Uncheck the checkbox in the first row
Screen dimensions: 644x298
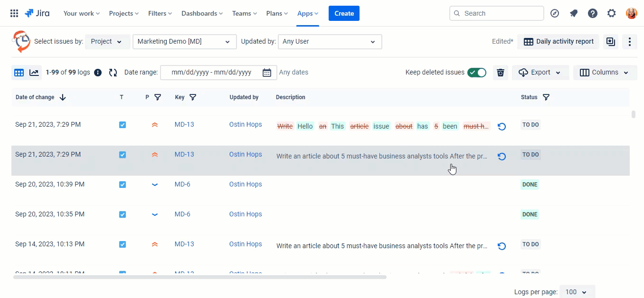[123, 125]
